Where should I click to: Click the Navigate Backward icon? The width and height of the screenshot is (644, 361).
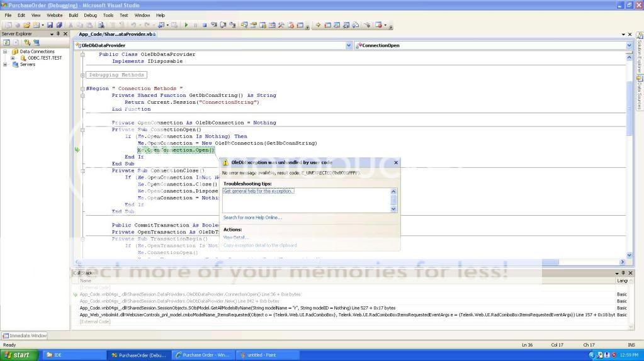pyautogui.click(x=162, y=25)
